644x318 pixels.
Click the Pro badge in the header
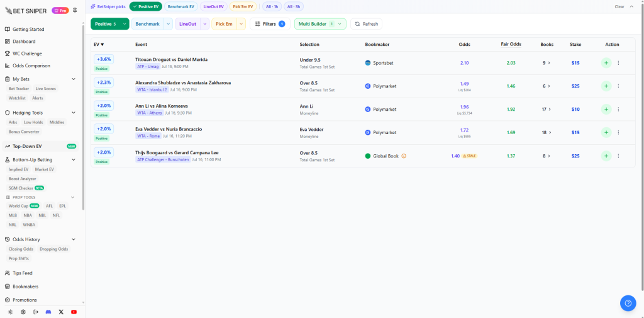click(60, 11)
